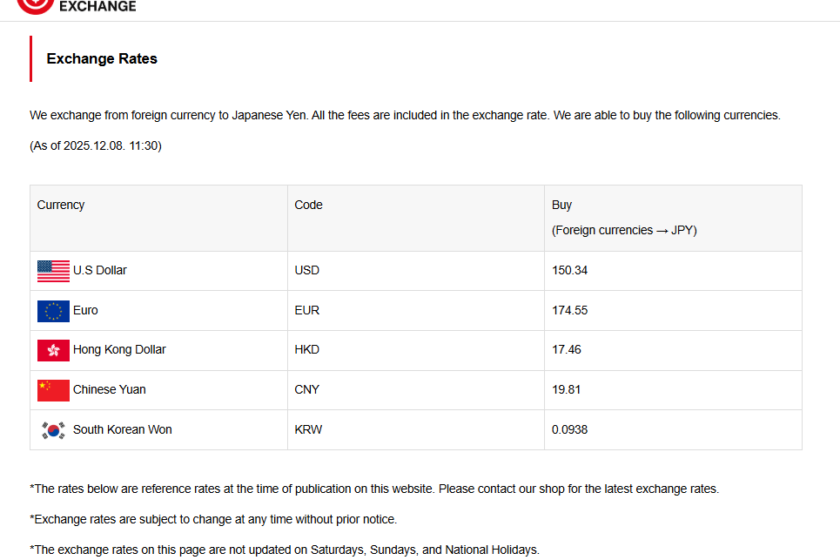The image size is (840, 560).
Task: Select the EUR code cell
Action: tap(307, 310)
